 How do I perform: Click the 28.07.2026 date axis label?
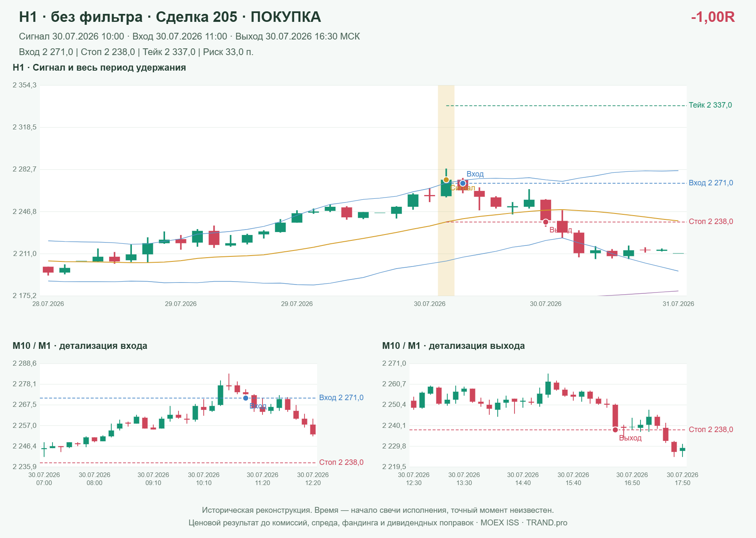48,304
